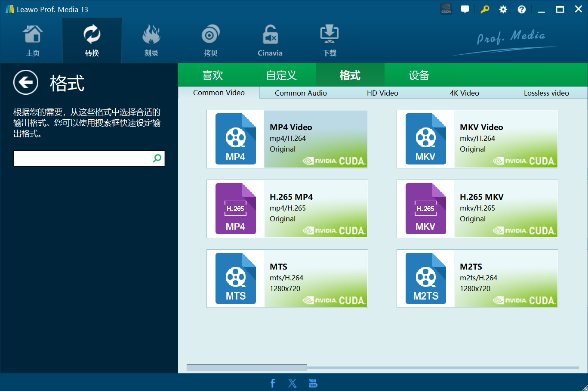Open the Burn (刻录) module
Viewport: 588px width, 391px height.
(151, 41)
